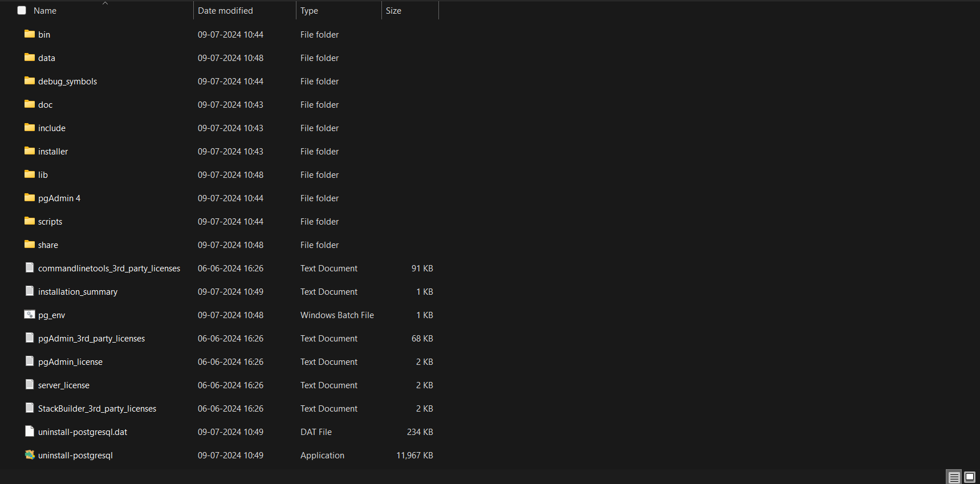Sort by the Type column header
Image resolution: width=980 pixels, height=484 pixels.
click(x=309, y=11)
